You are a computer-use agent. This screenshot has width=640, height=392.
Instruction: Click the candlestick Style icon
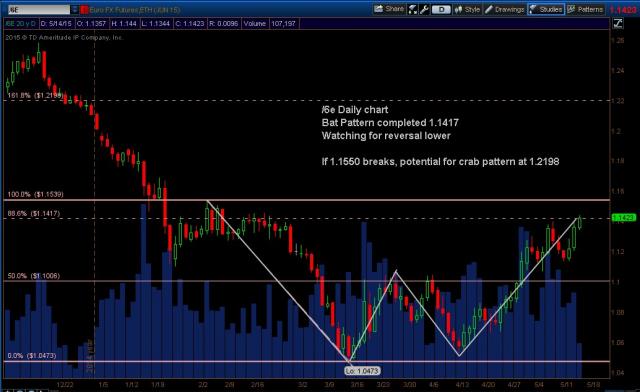coord(458,9)
